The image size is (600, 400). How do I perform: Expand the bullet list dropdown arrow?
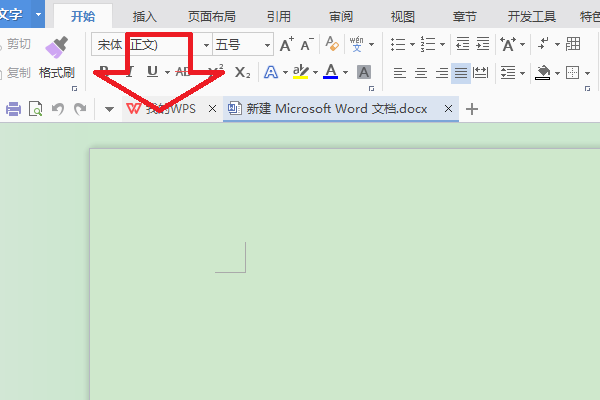click(412, 45)
